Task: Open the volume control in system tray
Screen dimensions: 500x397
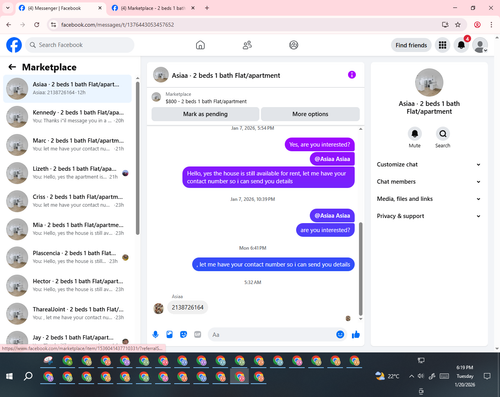Action: coord(421,376)
